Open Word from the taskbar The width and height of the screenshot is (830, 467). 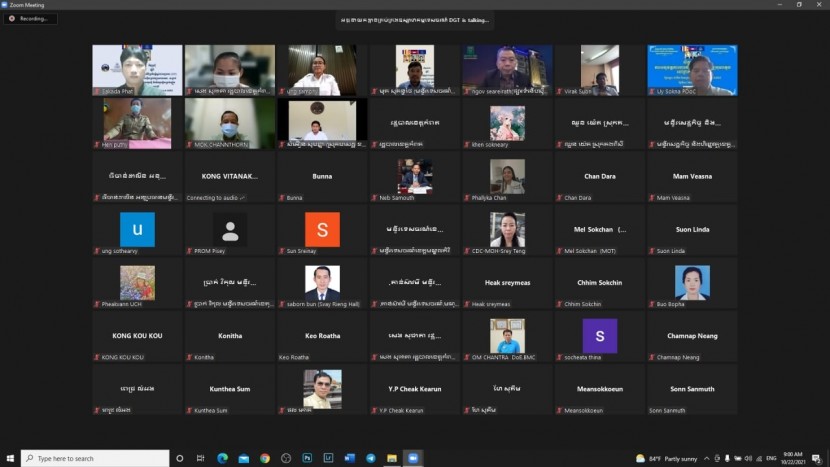pos(350,458)
